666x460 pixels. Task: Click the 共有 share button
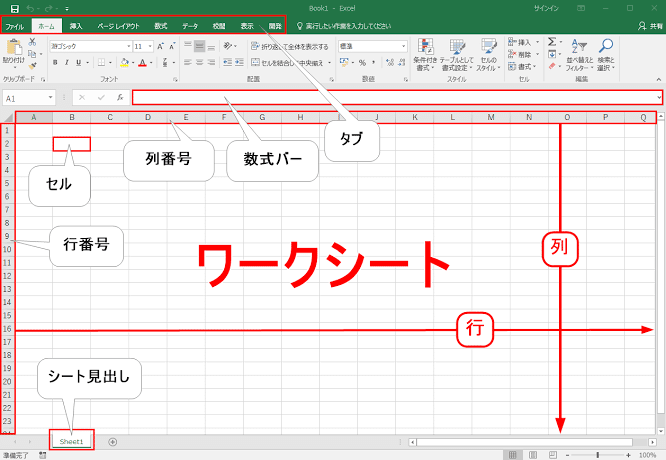pyautogui.click(x=650, y=26)
